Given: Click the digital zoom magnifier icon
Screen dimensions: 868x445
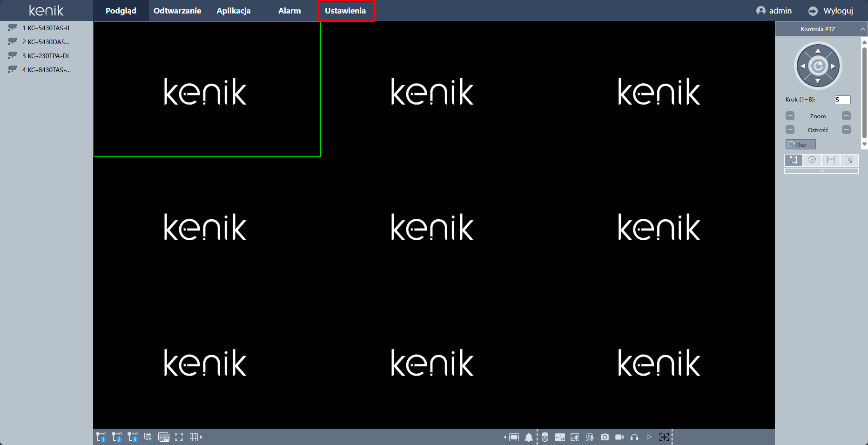Looking at the screenshot, I should 590,437.
